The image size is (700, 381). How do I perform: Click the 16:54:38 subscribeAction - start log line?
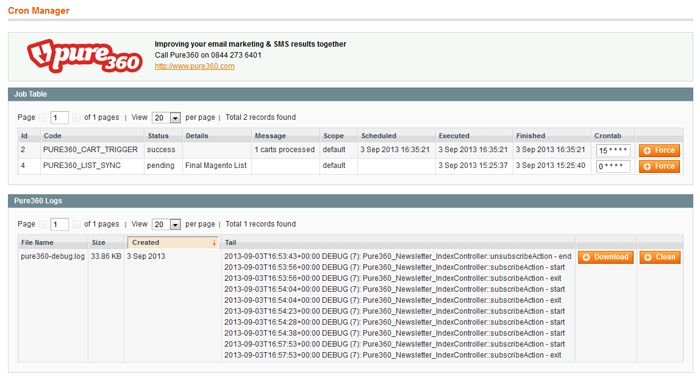pyautogui.click(x=395, y=333)
